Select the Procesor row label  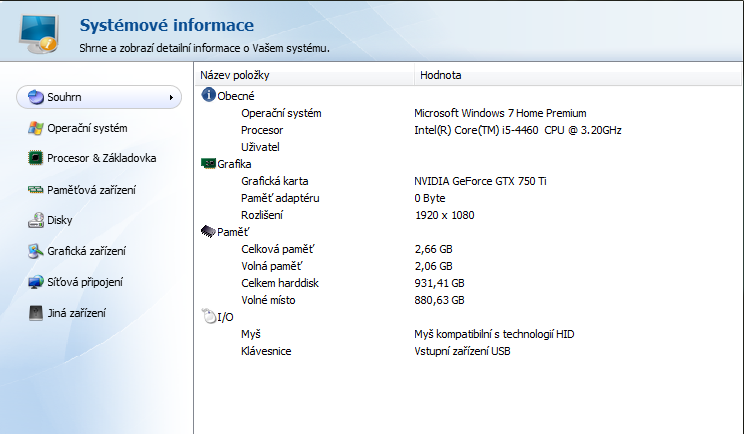[x=262, y=130]
